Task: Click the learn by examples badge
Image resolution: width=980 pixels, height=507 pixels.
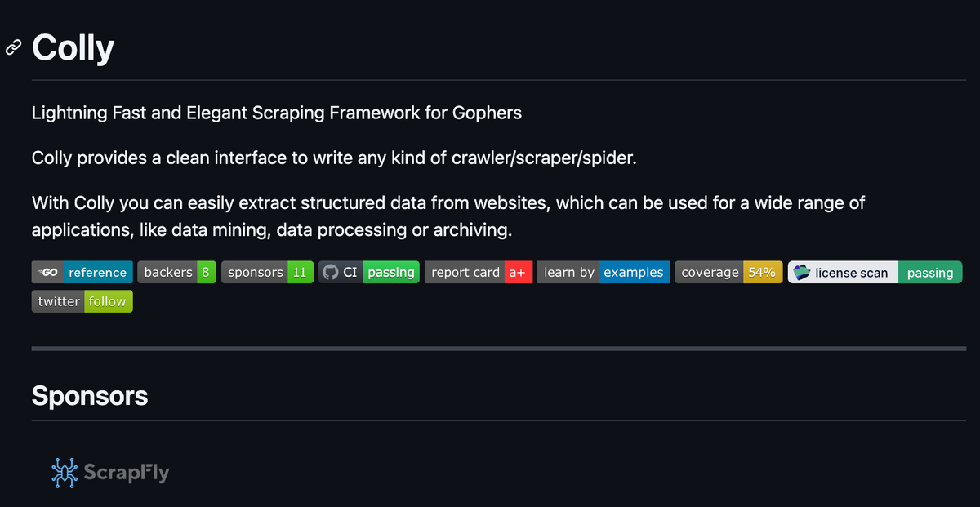Action: pos(604,272)
